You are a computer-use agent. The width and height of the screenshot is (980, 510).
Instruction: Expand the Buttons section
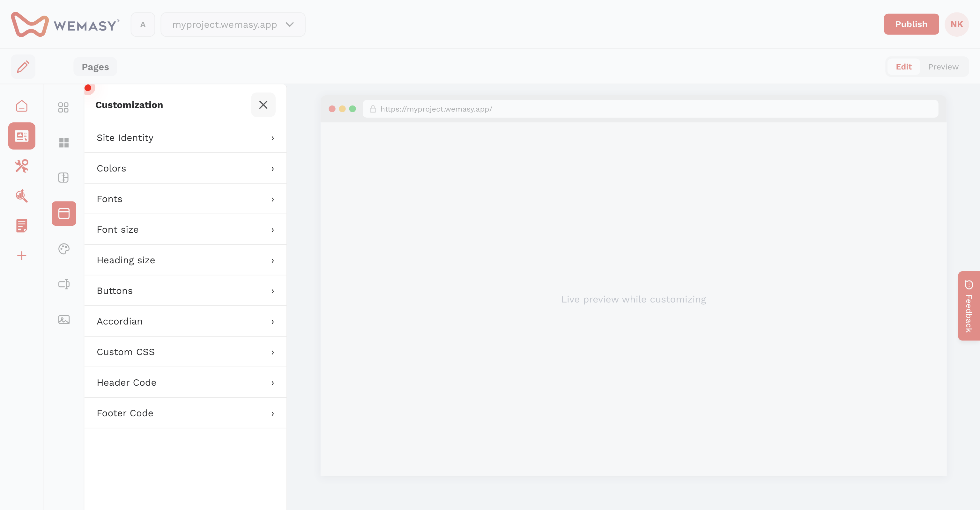(x=185, y=291)
